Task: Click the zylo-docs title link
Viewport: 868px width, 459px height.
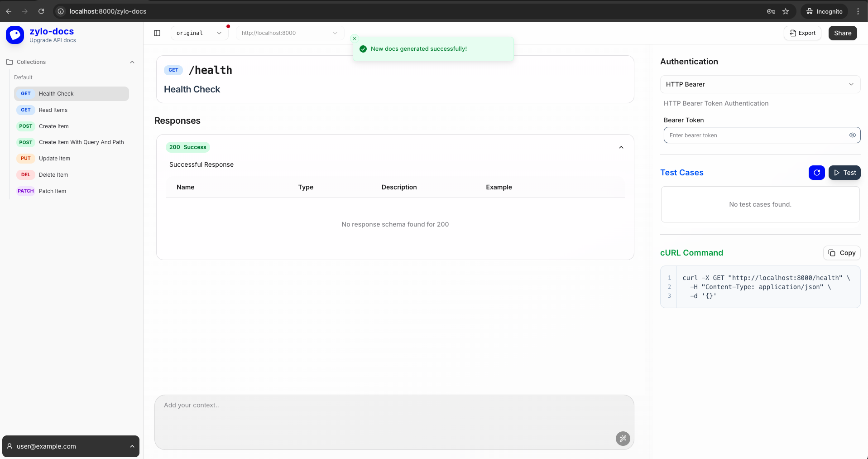Action: pos(52,31)
